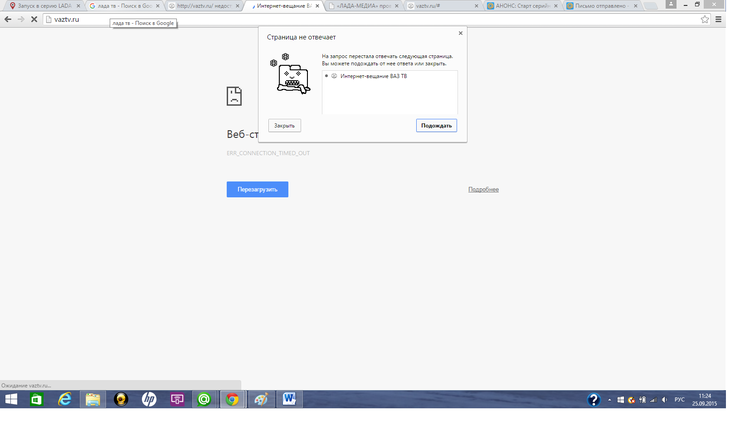Open the purple presentation app taskbar icon
740x421 pixels.
177,400
